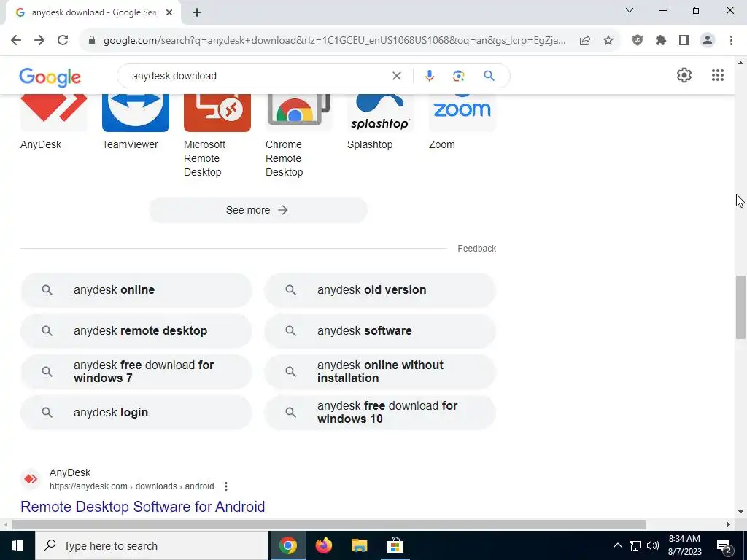
Task: Open the Remote Desktop Software for Android result
Action: coord(142,507)
